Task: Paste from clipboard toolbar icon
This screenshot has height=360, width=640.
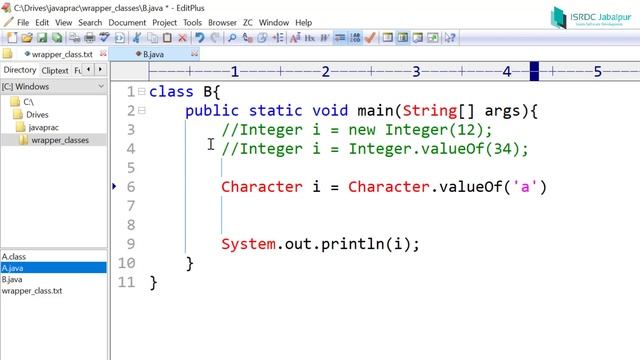Action: point(167,38)
